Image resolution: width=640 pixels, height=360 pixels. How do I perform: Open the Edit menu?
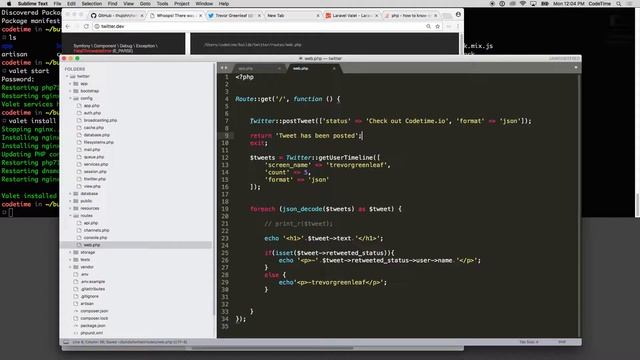tap(71, 4)
